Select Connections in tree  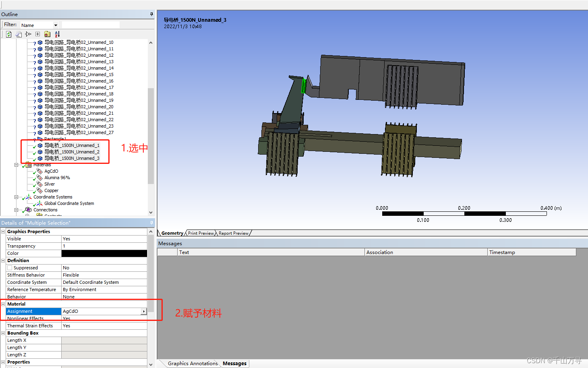[x=45, y=210]
